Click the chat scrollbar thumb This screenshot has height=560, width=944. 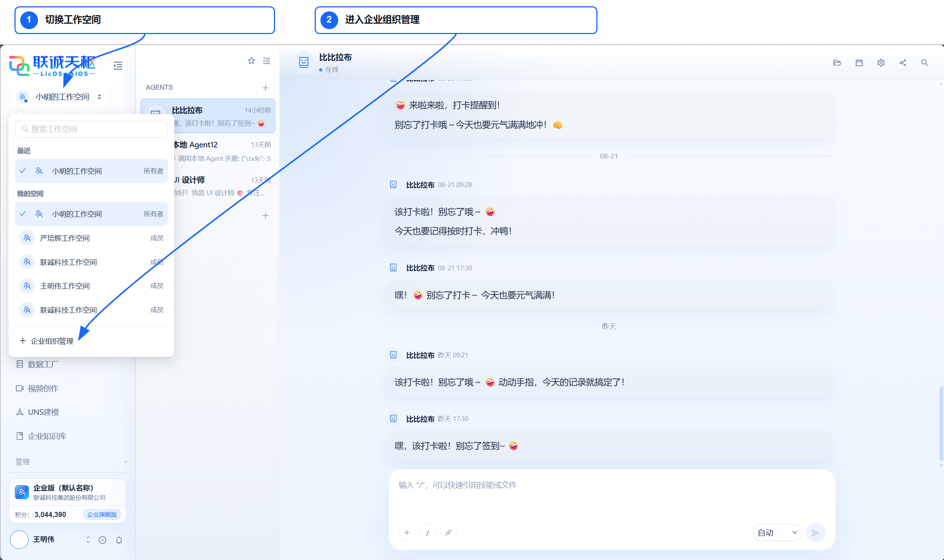click(x=941, y=423)
